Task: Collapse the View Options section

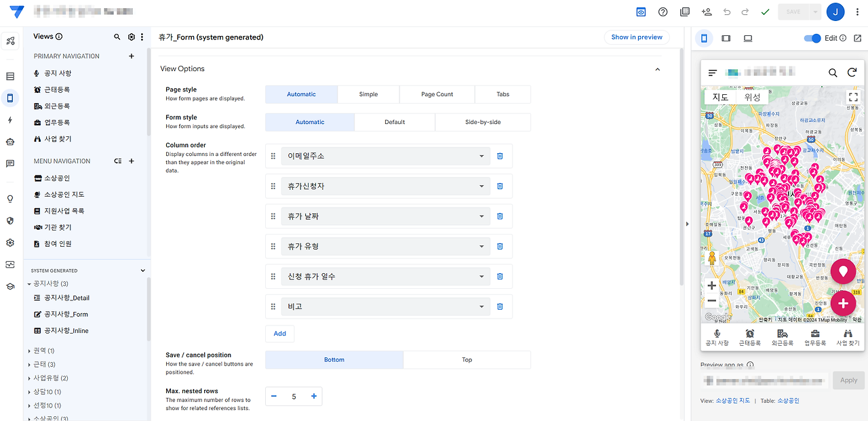Action: coord(657,68)
